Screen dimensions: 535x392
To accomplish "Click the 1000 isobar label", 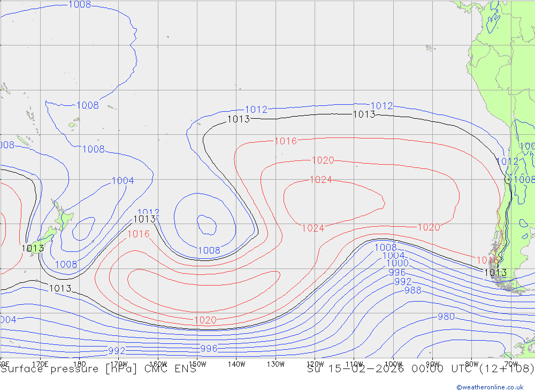I will [397, 263].
